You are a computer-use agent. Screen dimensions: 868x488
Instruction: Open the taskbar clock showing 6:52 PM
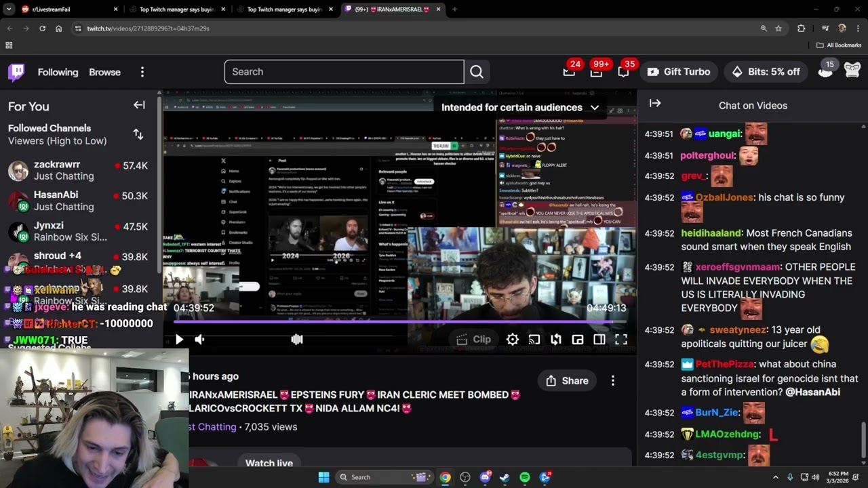[838, 477]
